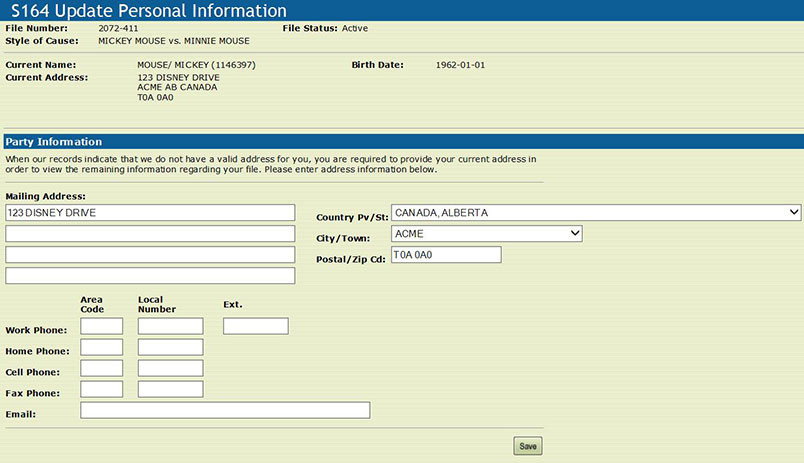
Task: Select the Work Phone area code box
Action: [x=102, y=326]
